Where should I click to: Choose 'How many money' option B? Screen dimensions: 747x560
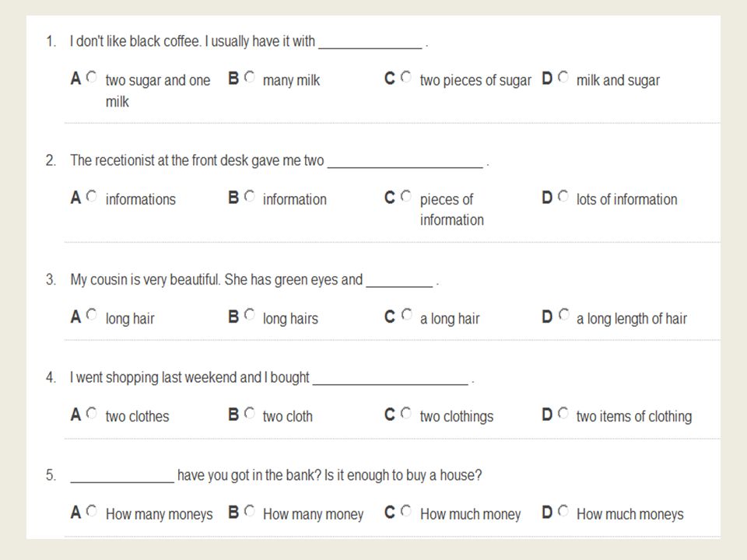click(250, 511)
